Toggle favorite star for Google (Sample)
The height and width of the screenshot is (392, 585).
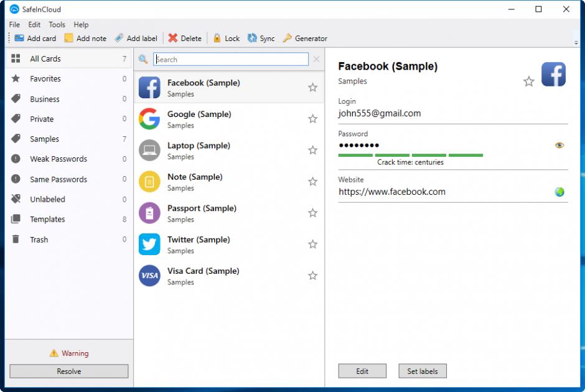[313, 119]
